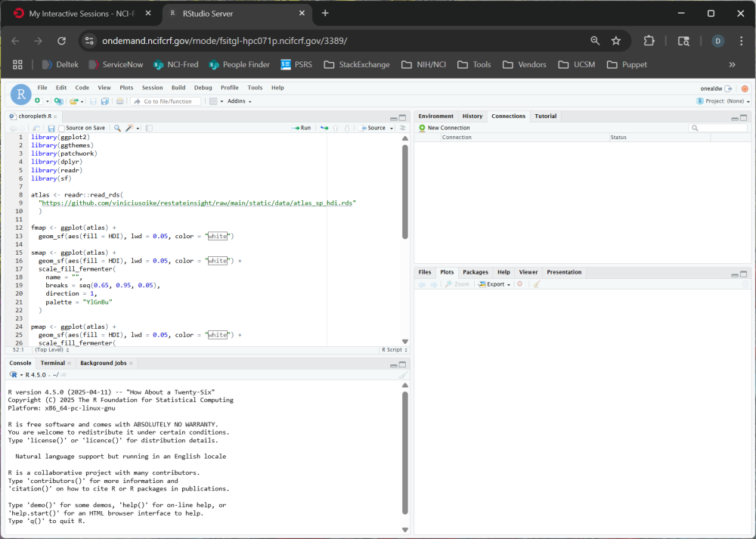Click the Go to file/function field
This screenshot has width=756, height=539.
click(166, 101)
